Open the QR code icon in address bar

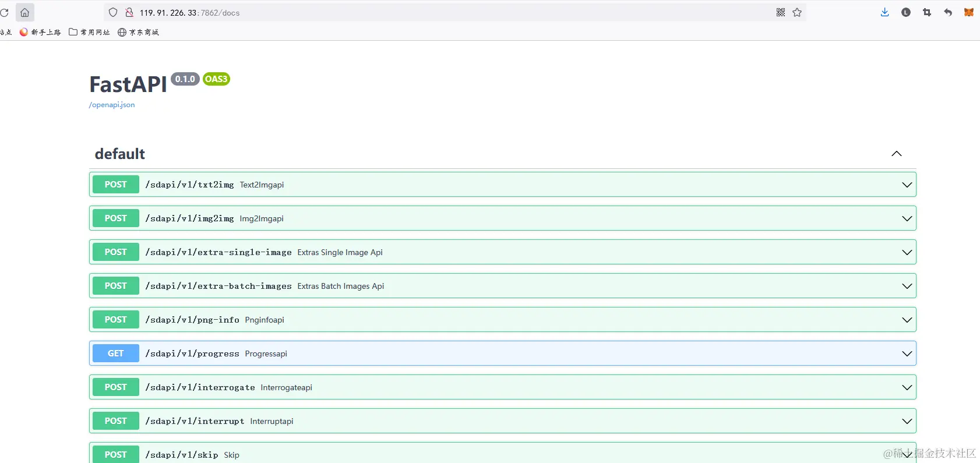click(x=781, y=12)
